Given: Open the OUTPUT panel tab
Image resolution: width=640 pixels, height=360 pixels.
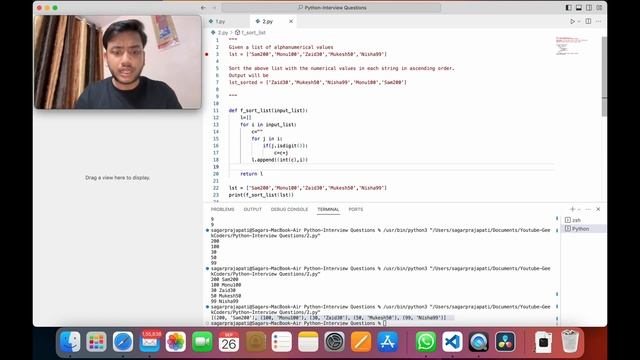Looking at the screenshot, I should (x=252, y=209).
